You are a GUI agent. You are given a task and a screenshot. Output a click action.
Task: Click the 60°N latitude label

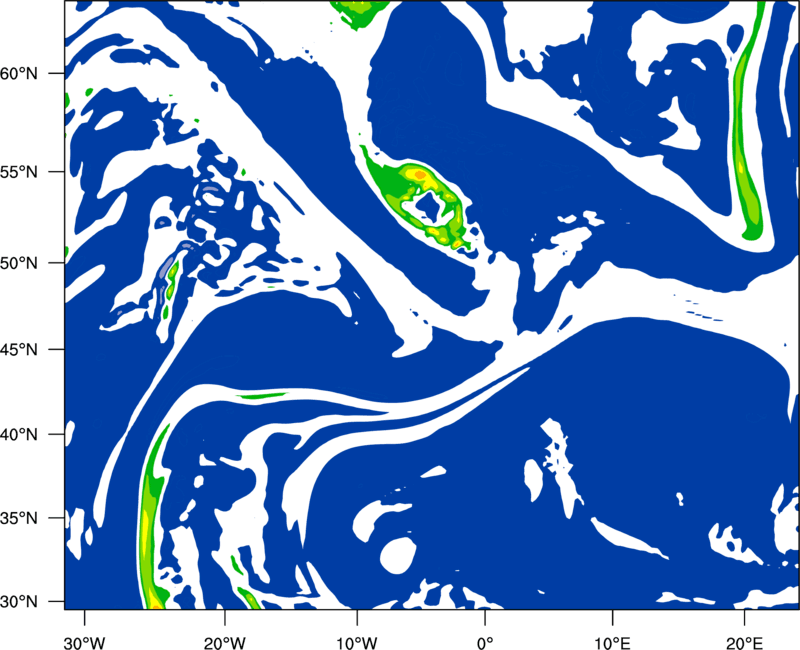(18, 74)
